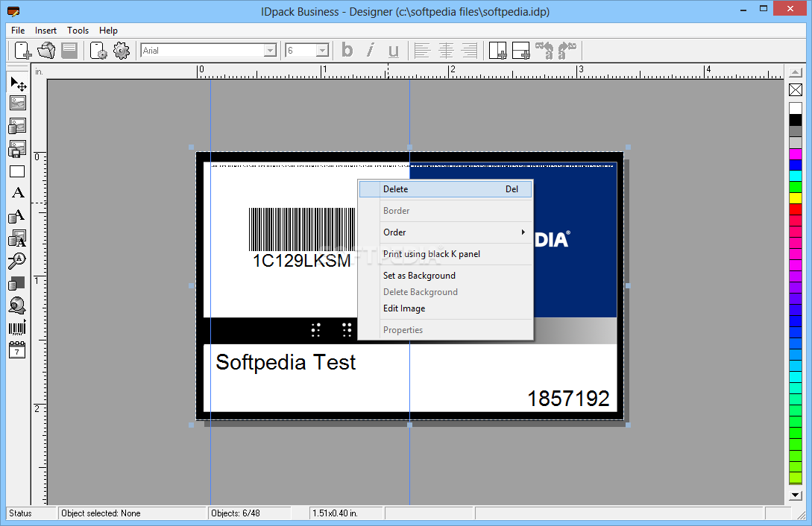Screen dimensions: 812x526
Task: Click 'Object selected: None' status text
Action: (101, 513)
